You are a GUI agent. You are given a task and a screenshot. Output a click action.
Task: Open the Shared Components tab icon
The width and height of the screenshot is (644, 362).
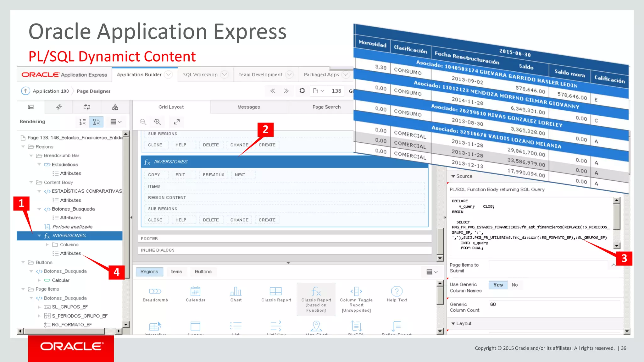coord(115,107)
